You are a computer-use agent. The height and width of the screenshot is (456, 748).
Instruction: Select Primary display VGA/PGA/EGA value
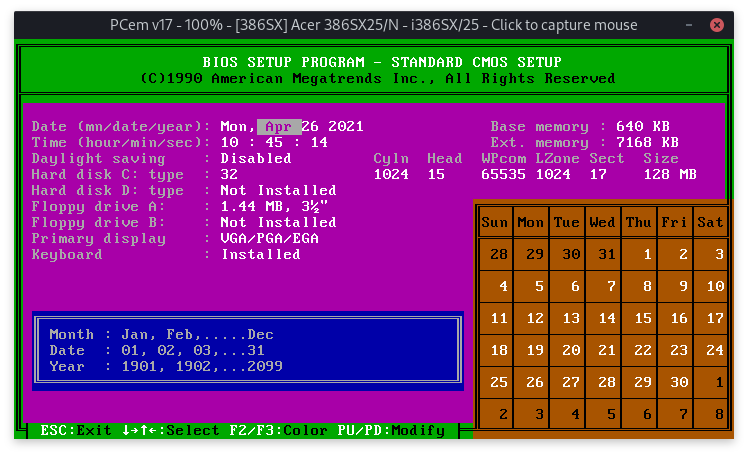pos(270,238)
